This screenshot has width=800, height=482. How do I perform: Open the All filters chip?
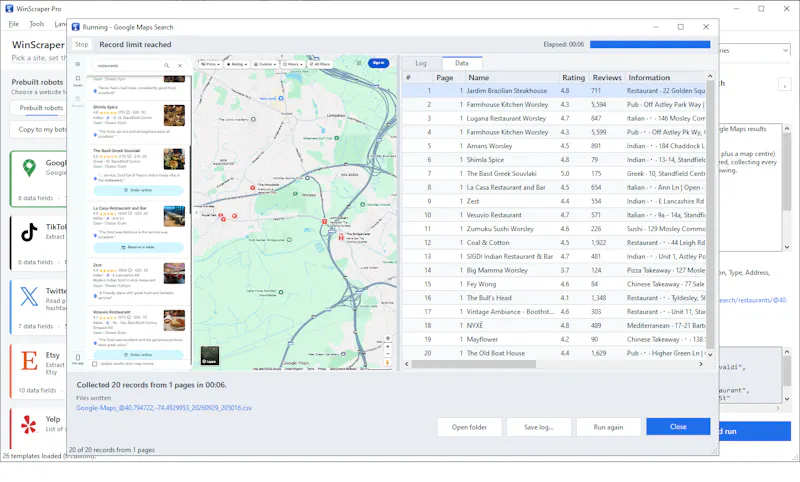[320, 64]
